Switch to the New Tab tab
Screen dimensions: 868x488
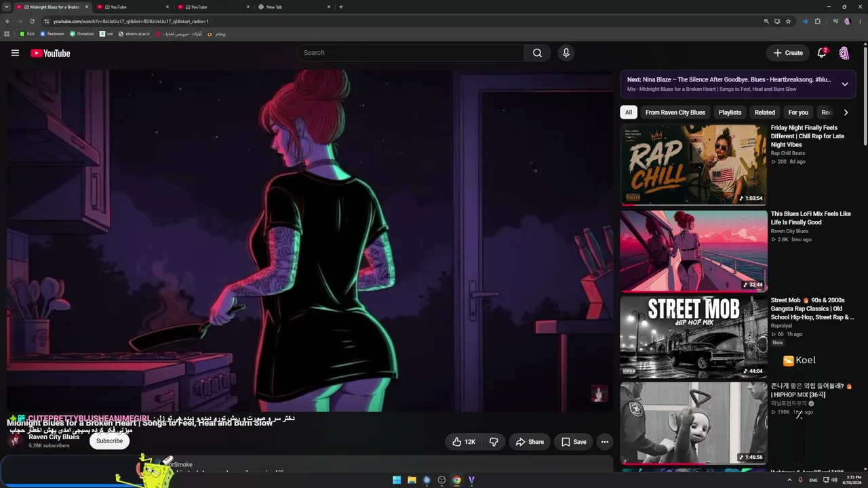[294, 7]
